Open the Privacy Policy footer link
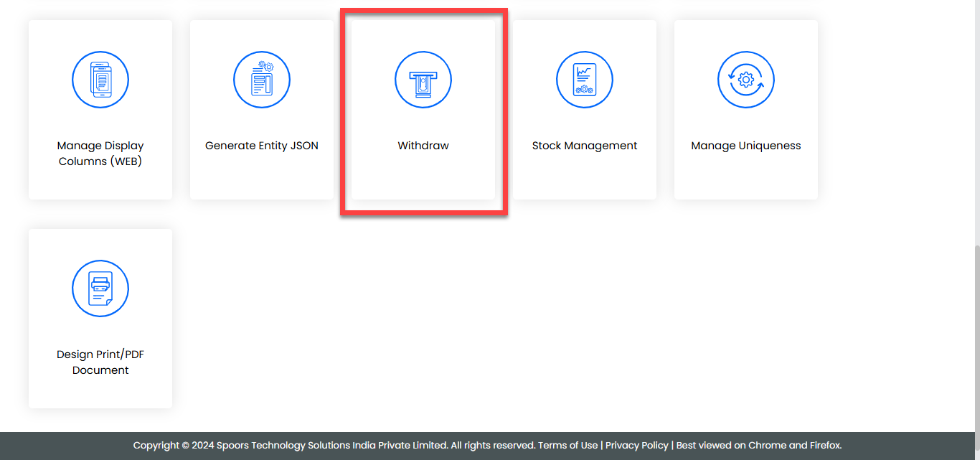Viewport: 980px width, 460px height. (636, 445)
